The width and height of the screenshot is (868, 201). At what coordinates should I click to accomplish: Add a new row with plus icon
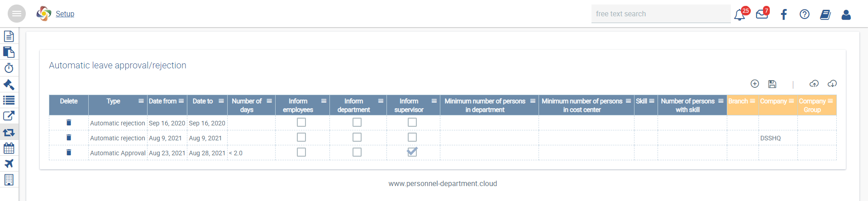[x=755, y=84]
